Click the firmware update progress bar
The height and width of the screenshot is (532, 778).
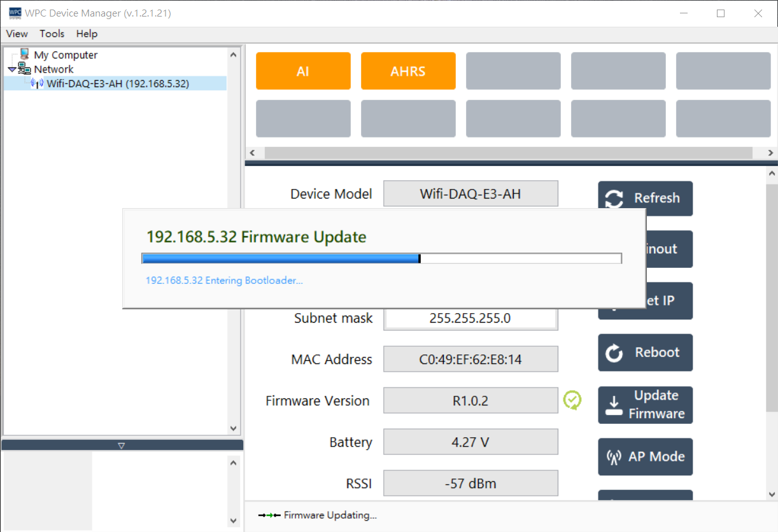coord(381,258)
